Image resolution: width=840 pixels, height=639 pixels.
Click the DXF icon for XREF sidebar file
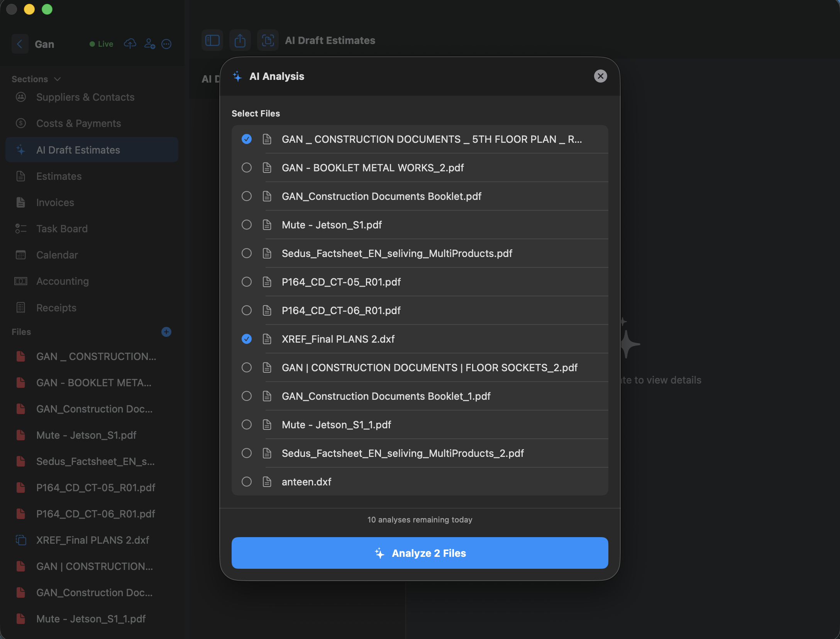pos(21,540)
